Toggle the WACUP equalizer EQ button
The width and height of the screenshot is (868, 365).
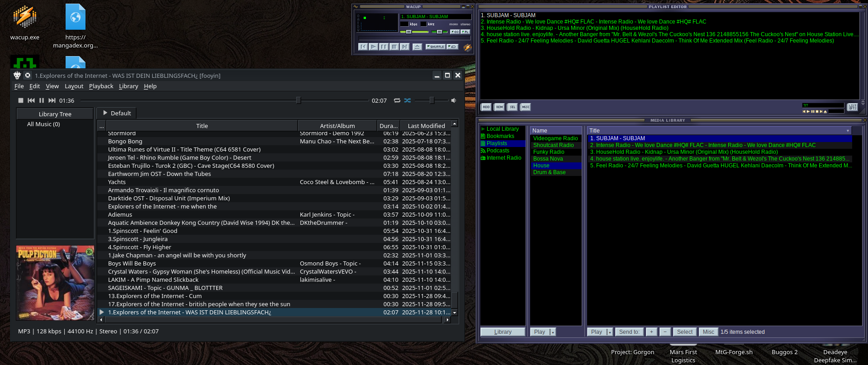coord(455,32)
